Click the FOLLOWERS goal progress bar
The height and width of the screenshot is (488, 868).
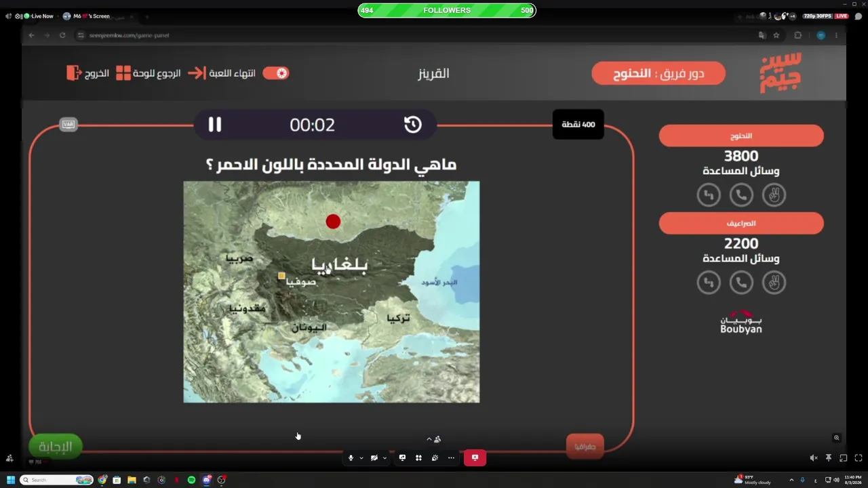pos(447,10)
